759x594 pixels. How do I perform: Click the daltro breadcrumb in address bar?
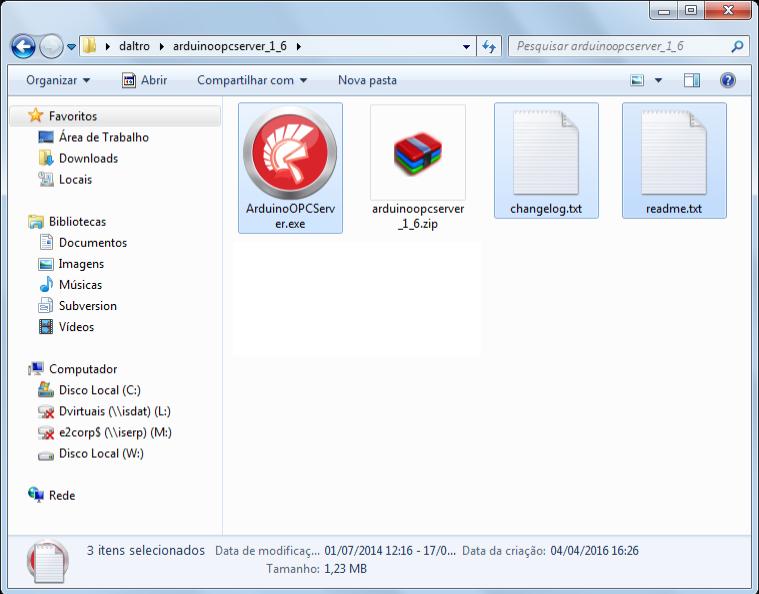pyautogui.click(x=134, y=46)
